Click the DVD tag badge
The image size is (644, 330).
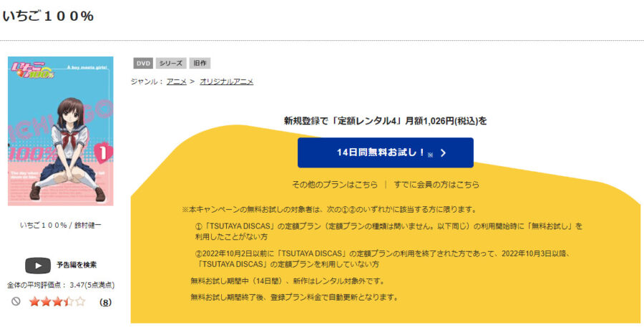coord(143,63)
